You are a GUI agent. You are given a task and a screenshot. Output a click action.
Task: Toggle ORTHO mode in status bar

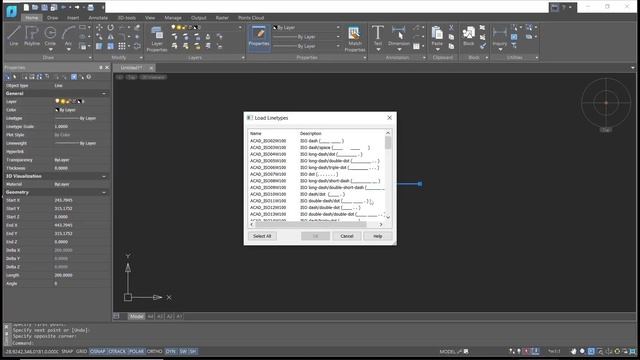click(154, 351)
